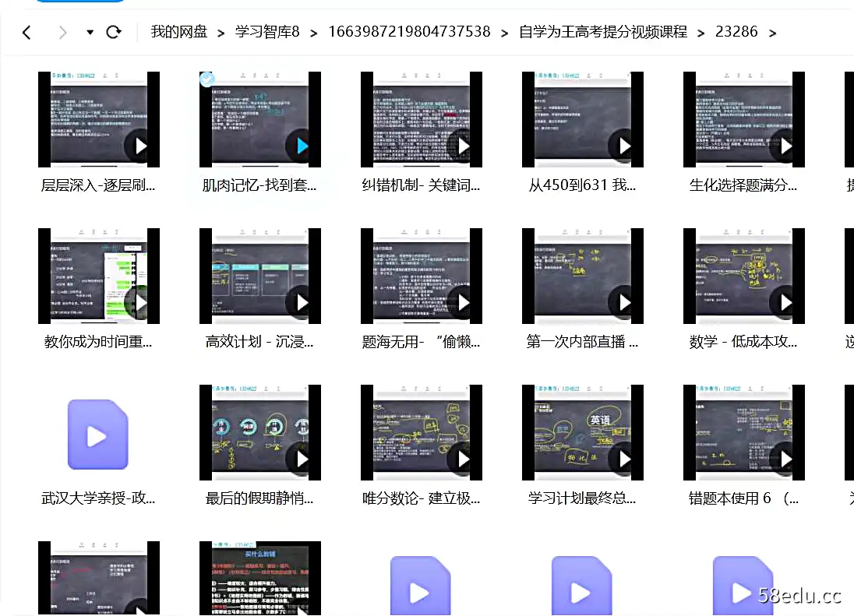This screenshot has height=616, width=854.
Task: Click the file name 教你成为时间重...
Action: [98, 342]
